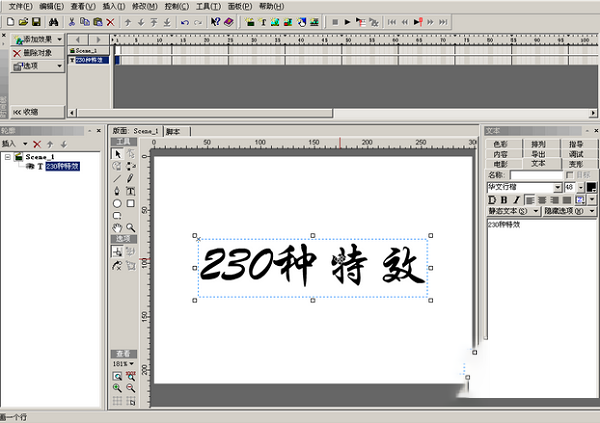Click the Insert Text T toolbar icon
Image resolution: width=600 pixels, height=423 pixels.
click(x=263, y=22)
